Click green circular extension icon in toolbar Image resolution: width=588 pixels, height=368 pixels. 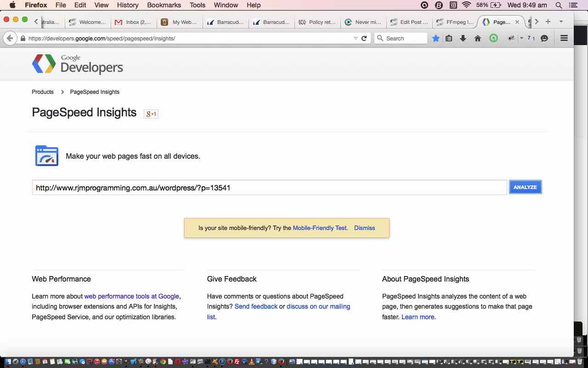pos(493,38)
